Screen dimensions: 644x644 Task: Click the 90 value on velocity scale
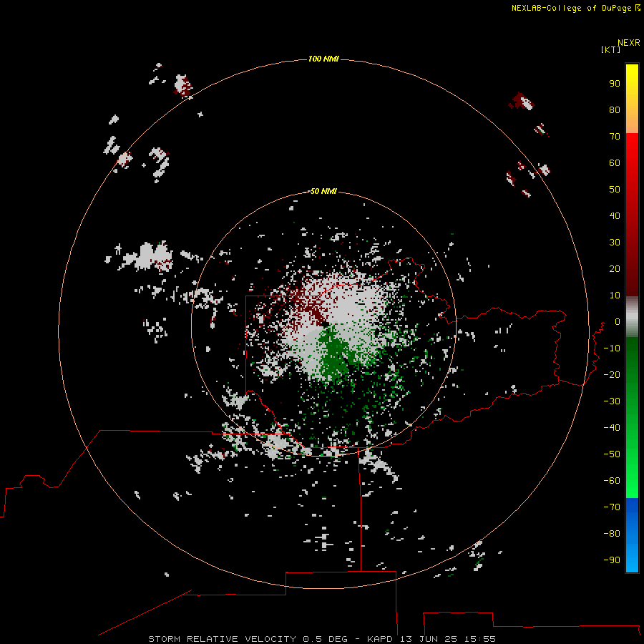coord(615,84)
